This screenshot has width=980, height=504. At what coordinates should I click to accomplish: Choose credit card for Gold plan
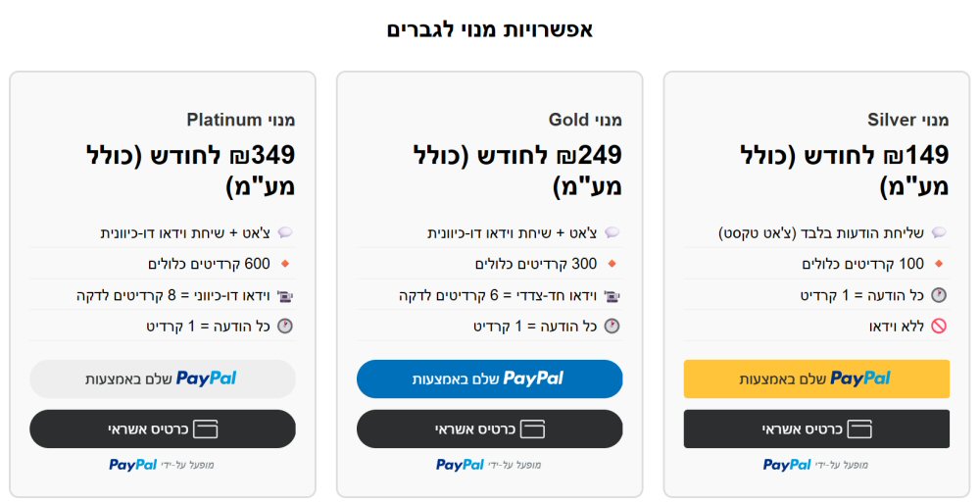489,429
